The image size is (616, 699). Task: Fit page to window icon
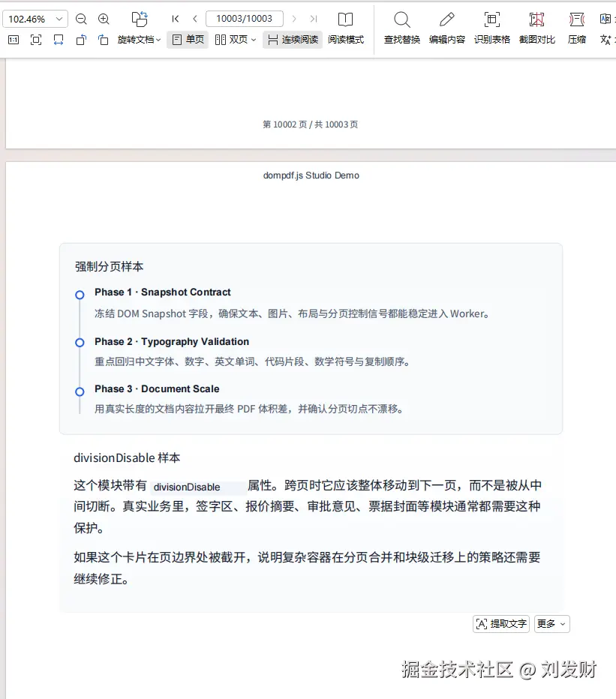pos(36,40)
